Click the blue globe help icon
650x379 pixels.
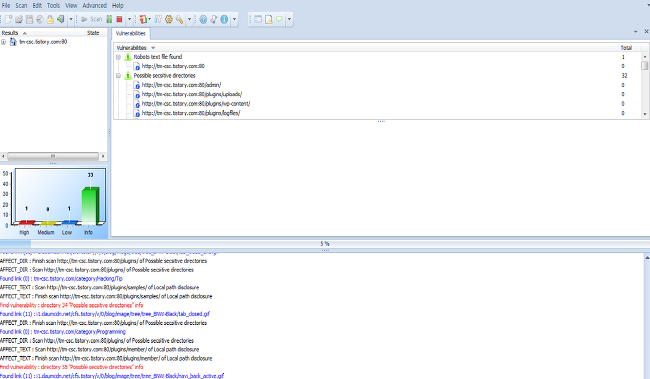pos(203,19)
